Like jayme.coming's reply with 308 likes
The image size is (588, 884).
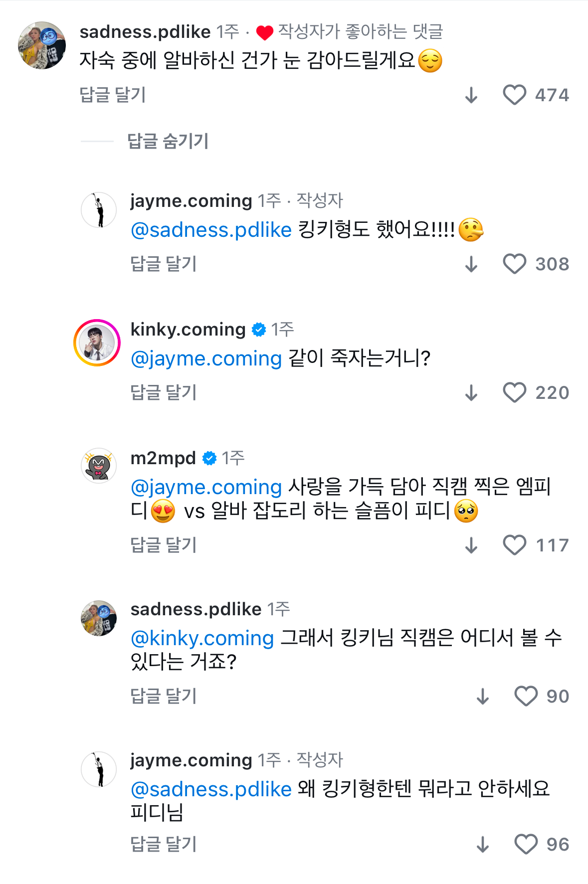click(x=514, y=264)
